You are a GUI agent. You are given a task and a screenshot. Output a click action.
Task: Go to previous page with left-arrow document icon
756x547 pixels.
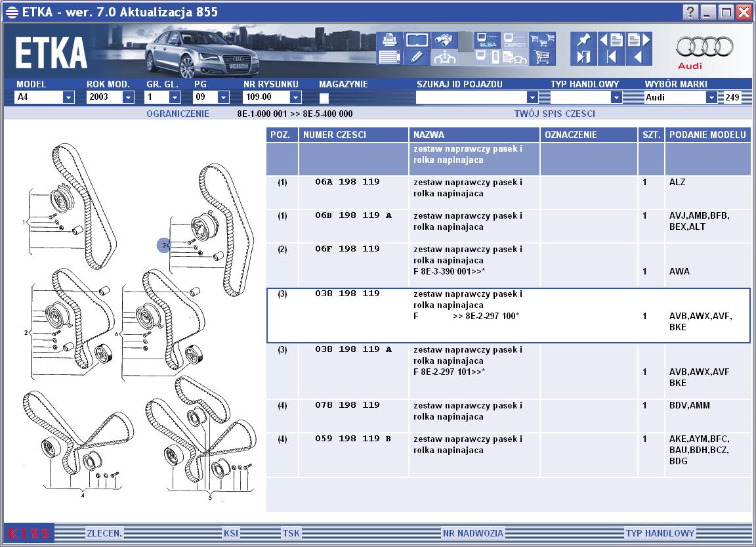tap(611, 40)
